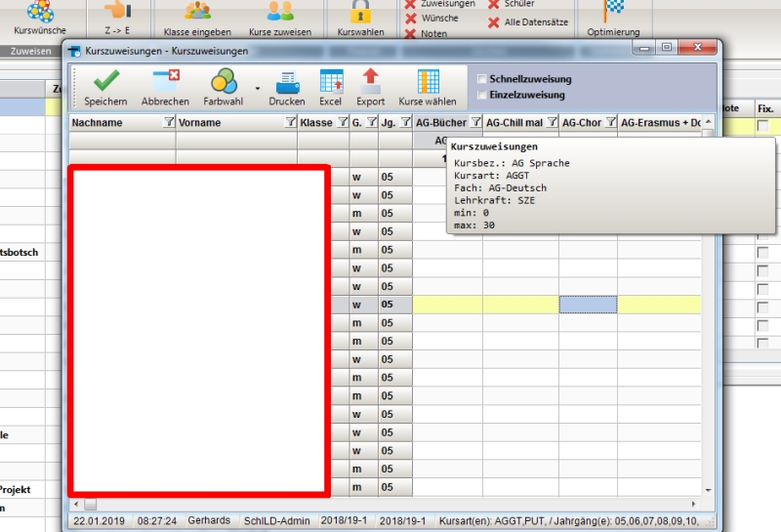This screenshot has width=781, height=532.
Task: Click the Drucken printer icon
Action: 287,83
